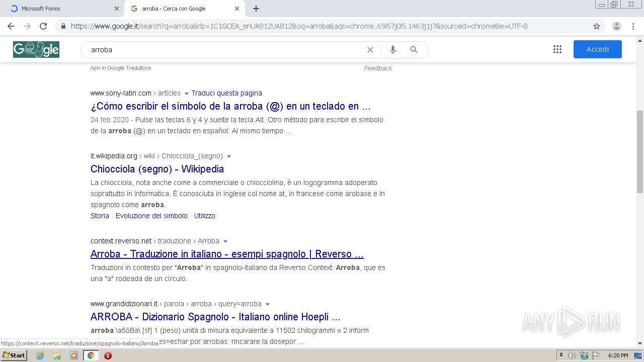Open the red Opera taskbar icon
Screen dimensions: 644x362
[x=108, y=355]
